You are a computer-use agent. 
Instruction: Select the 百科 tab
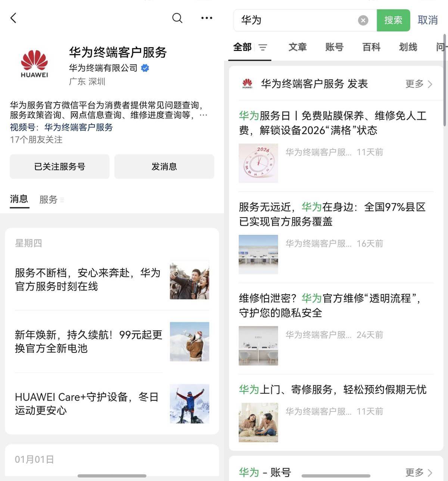pyautogui.click(x=371, y=47)
